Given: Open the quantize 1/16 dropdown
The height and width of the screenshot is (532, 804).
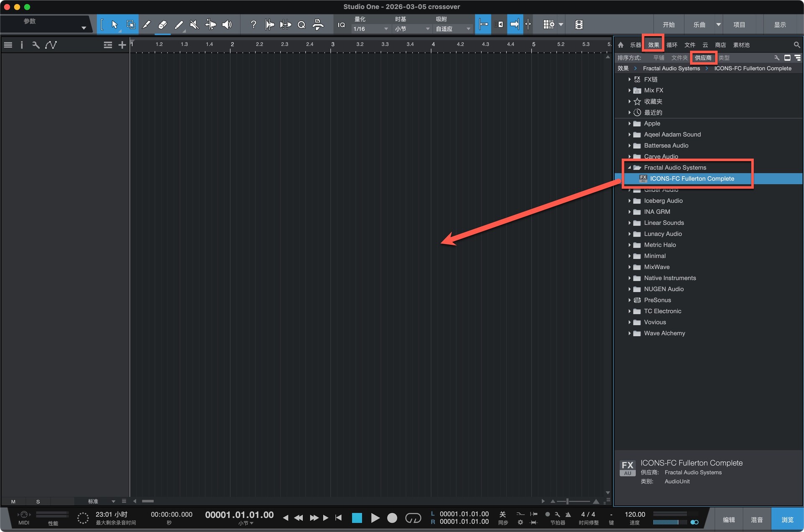Looking at the screenshot, I should (371, 29).
